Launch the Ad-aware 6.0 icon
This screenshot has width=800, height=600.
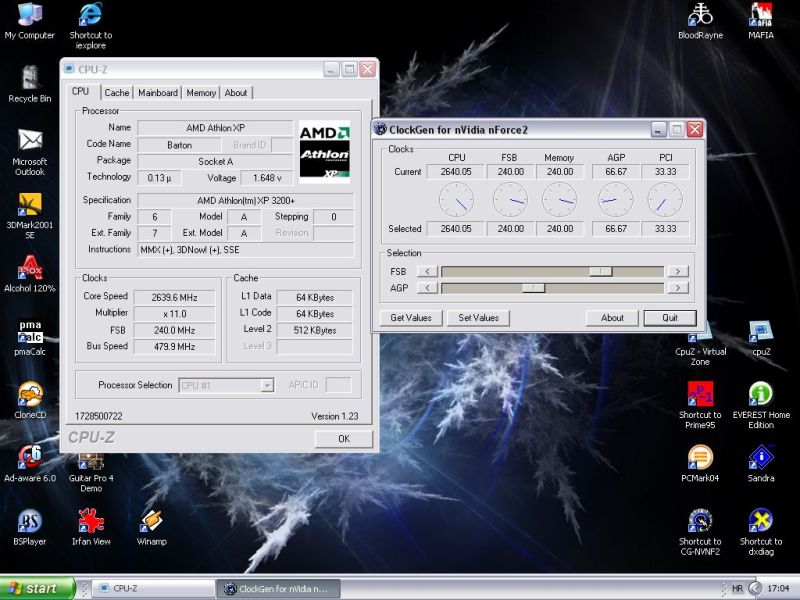tap(30, 457)
